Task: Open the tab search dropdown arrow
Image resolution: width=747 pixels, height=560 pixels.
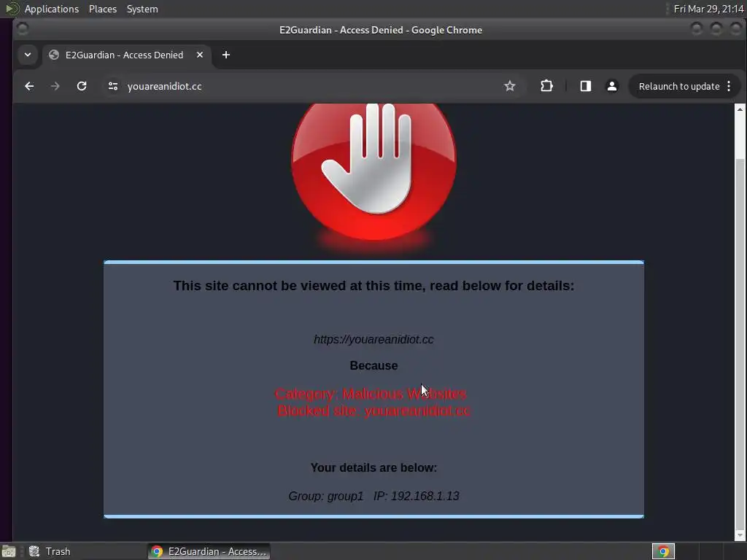Action: click(28, 55)
